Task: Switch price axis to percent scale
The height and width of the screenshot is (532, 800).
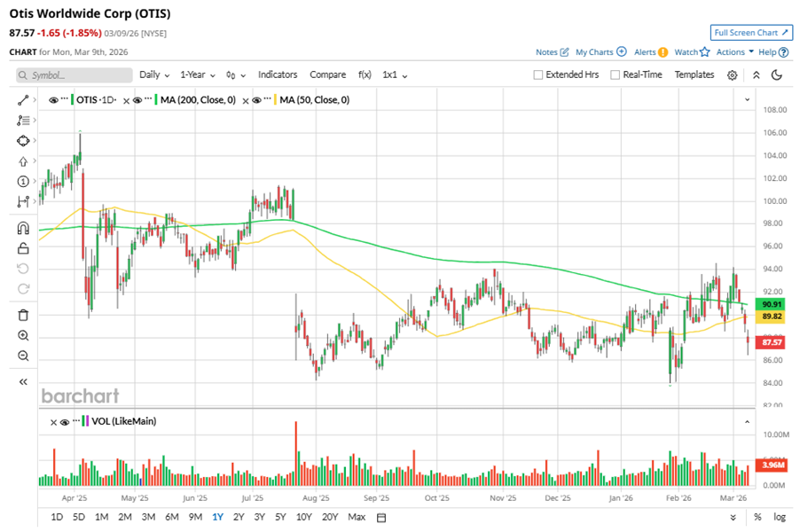Action: pos(757,517)
